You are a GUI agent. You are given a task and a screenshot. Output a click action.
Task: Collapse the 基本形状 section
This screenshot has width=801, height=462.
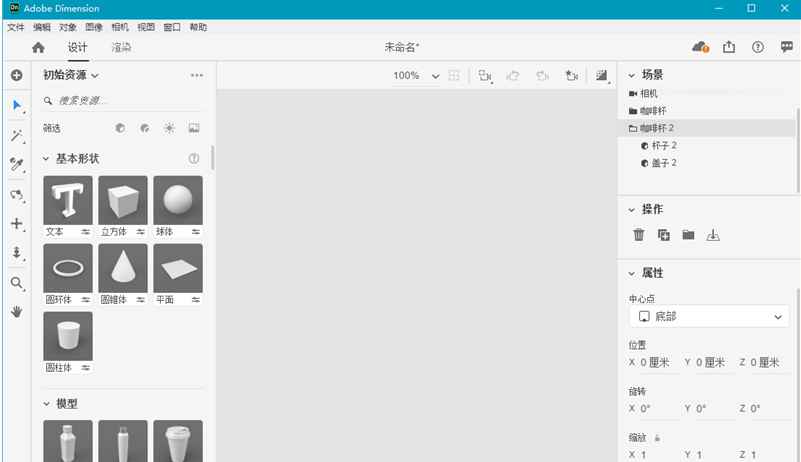click(x=46, y=159)
